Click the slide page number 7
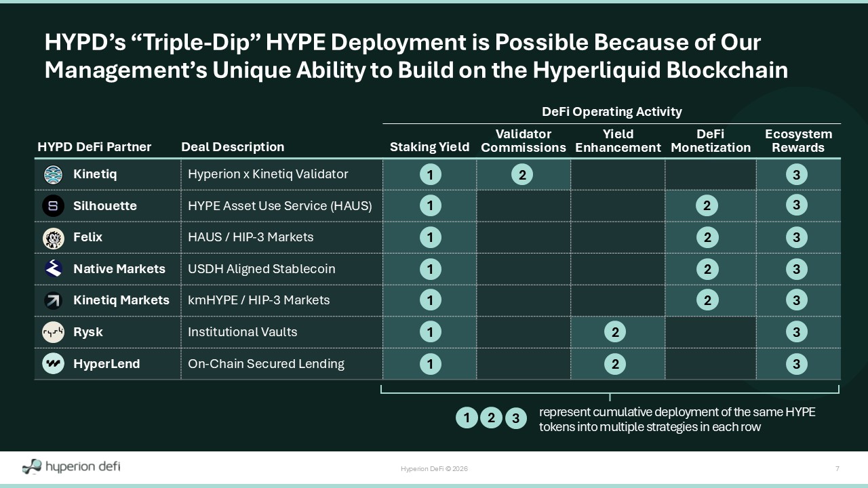 837,469
